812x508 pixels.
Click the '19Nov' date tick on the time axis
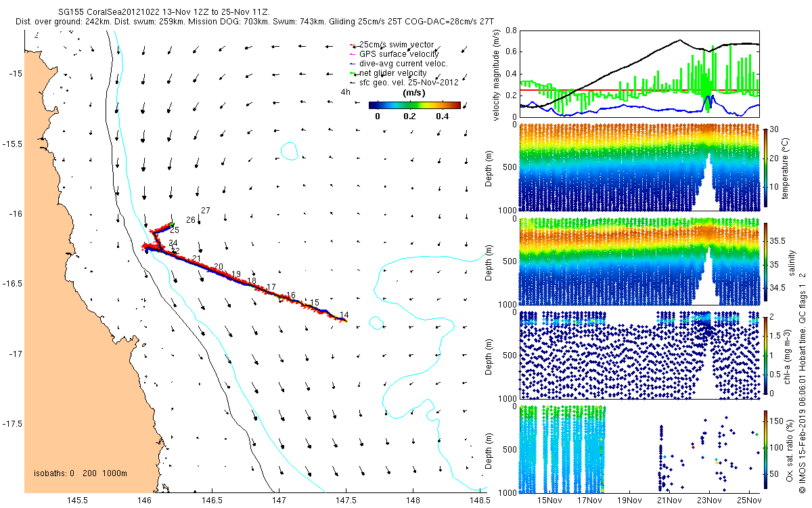[629, 501]
